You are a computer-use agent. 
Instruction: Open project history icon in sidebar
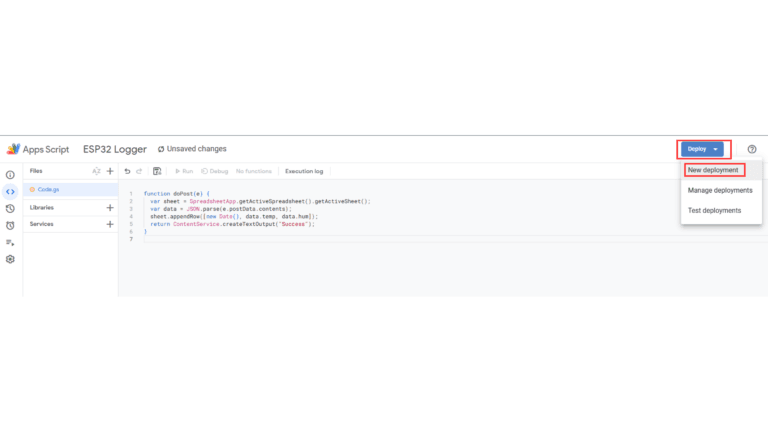(x=10, y=209)
